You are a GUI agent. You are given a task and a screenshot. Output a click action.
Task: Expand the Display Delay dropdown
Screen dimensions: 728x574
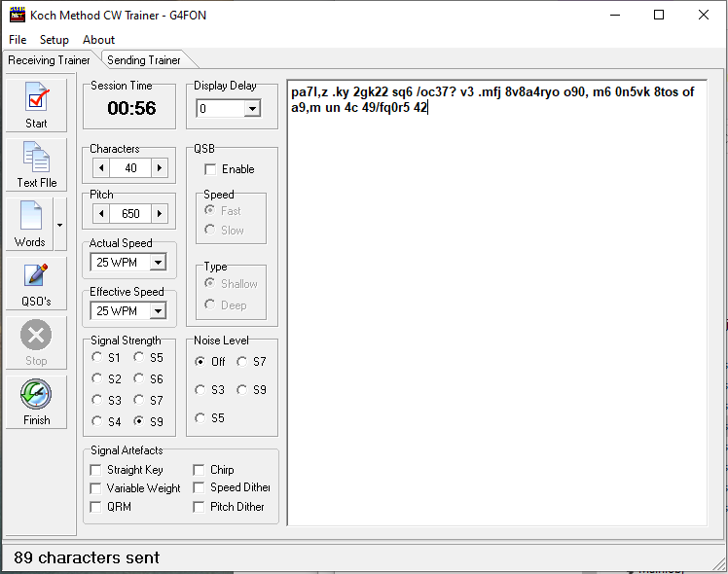tap(252, 109)
